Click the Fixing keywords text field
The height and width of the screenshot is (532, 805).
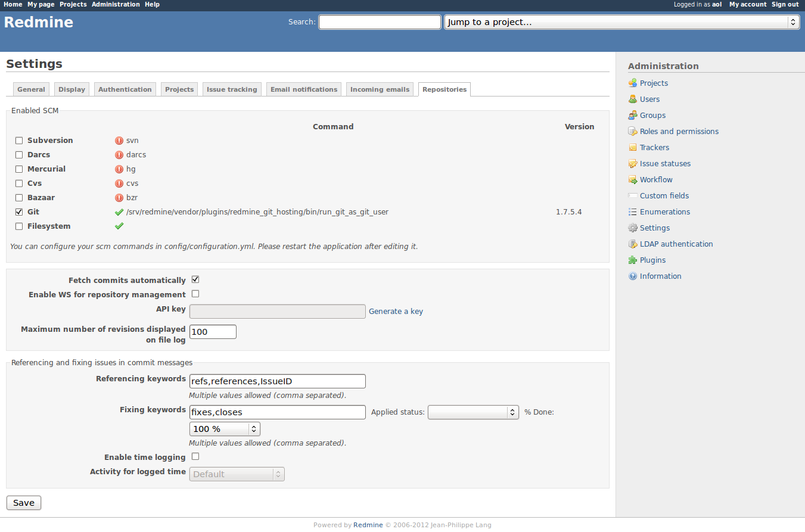coord(277,412)
